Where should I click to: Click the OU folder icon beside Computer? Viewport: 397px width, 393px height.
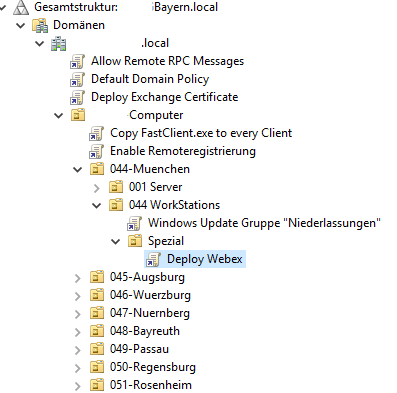tap(78, 115)
